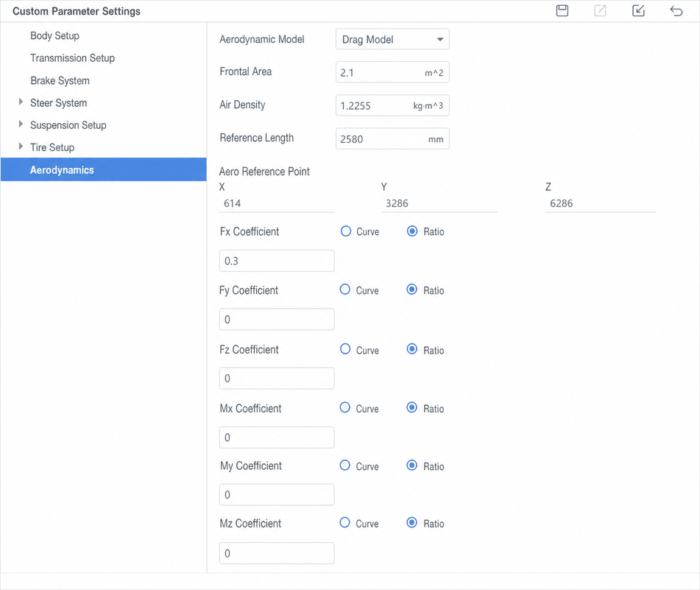The width and height of the screenshot is (700, 590).
Task: Select Ratio for Mx Coefficient
Action: pos(411,407)
